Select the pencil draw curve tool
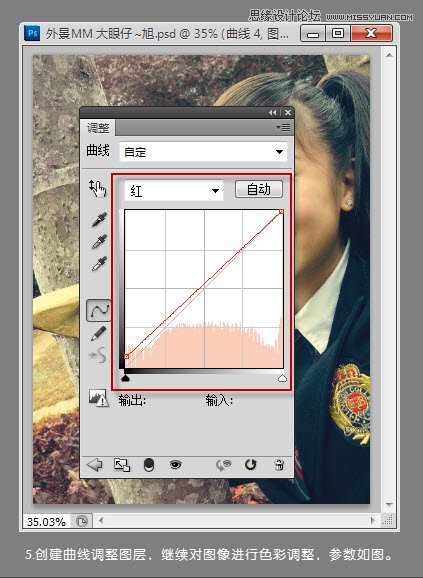This screenshot has height=578, width=423. (98, 333)
